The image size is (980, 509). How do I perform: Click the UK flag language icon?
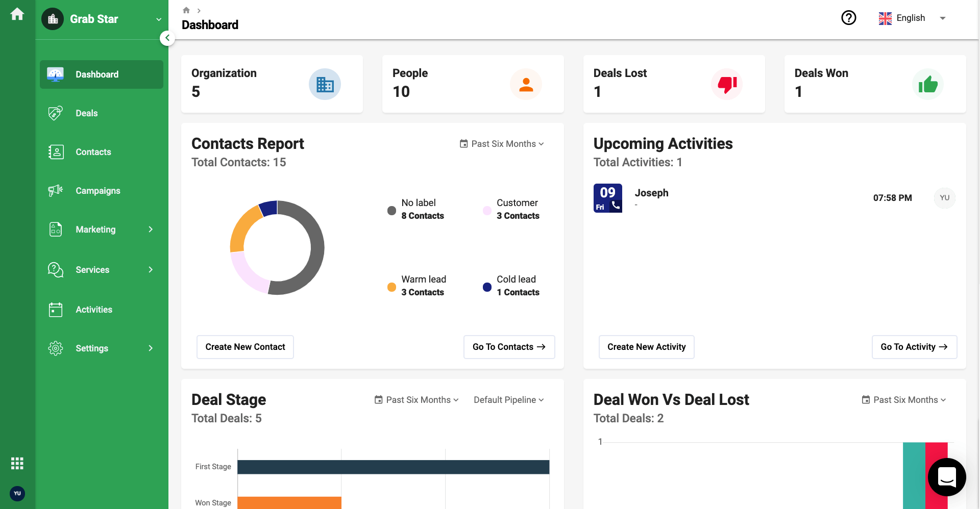click(x=885, y=18)
